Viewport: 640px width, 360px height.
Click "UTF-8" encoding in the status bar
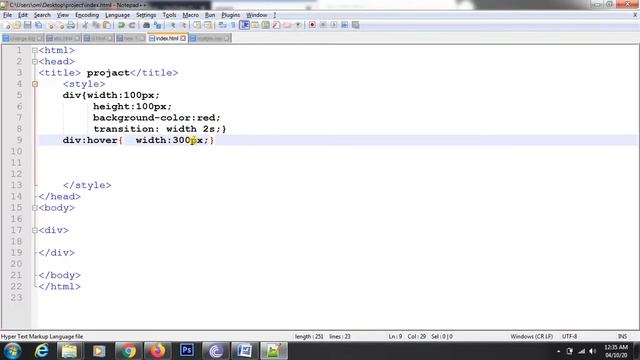[569, 336]
